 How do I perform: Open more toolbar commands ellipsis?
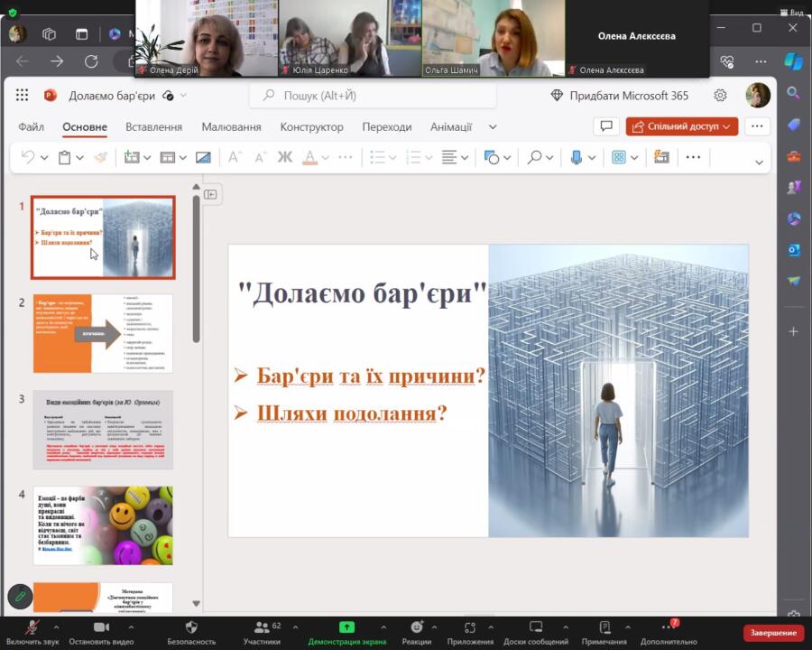(x=693, y=157)
